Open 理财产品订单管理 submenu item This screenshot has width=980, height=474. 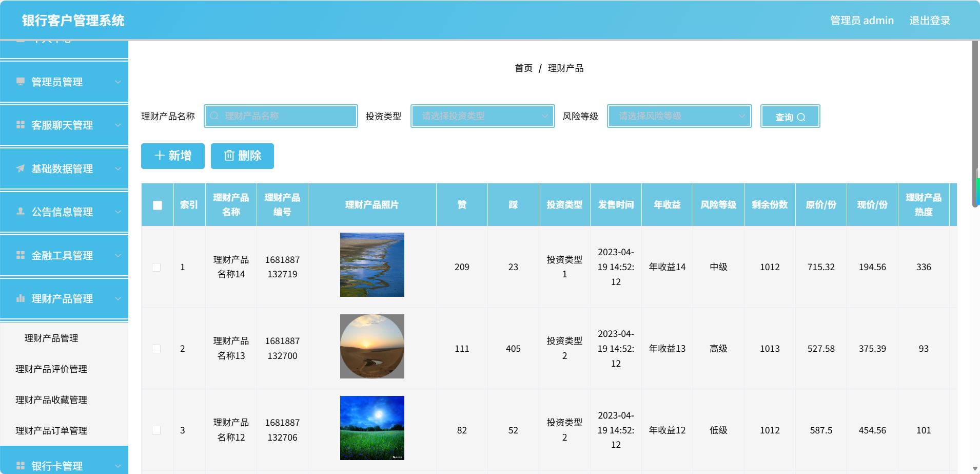click(64, 430)
